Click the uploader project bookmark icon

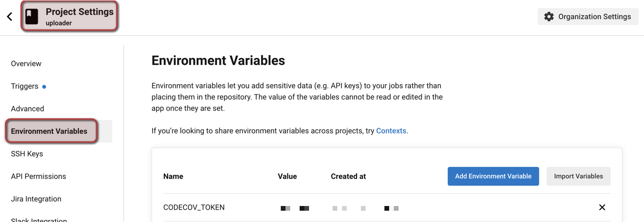coord(32,16)
